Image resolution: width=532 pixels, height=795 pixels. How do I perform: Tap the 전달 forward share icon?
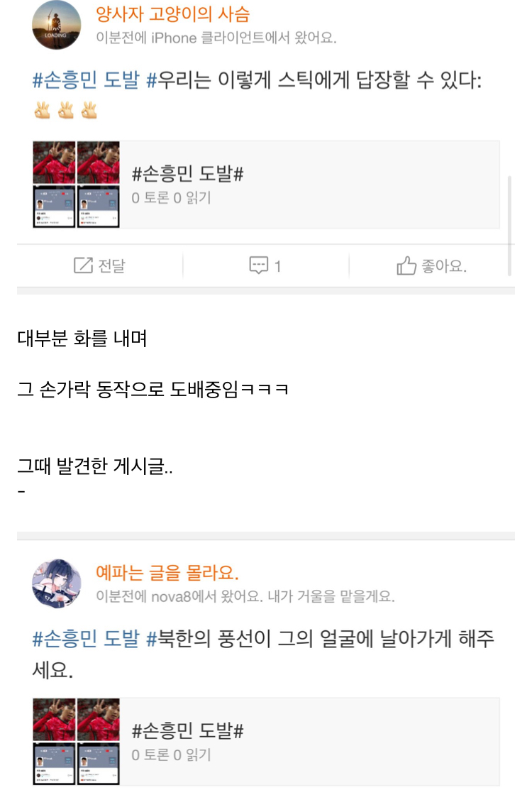click(83, 265)
